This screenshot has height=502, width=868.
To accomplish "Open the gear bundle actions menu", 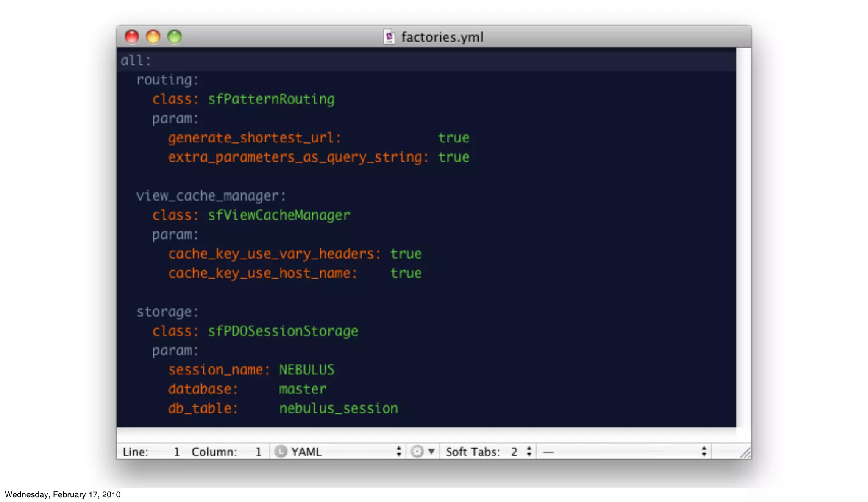I will [x=417, y=452].
